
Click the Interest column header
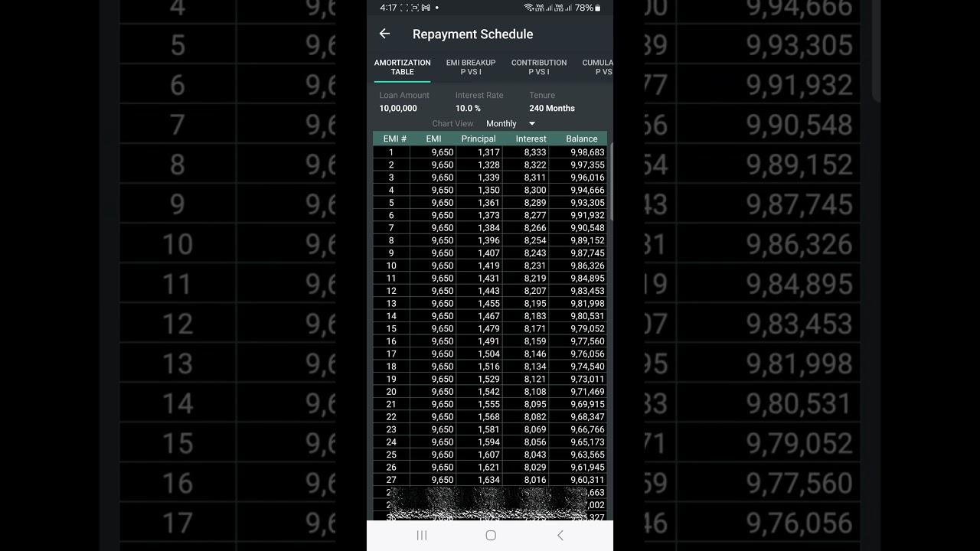[531, 139]
